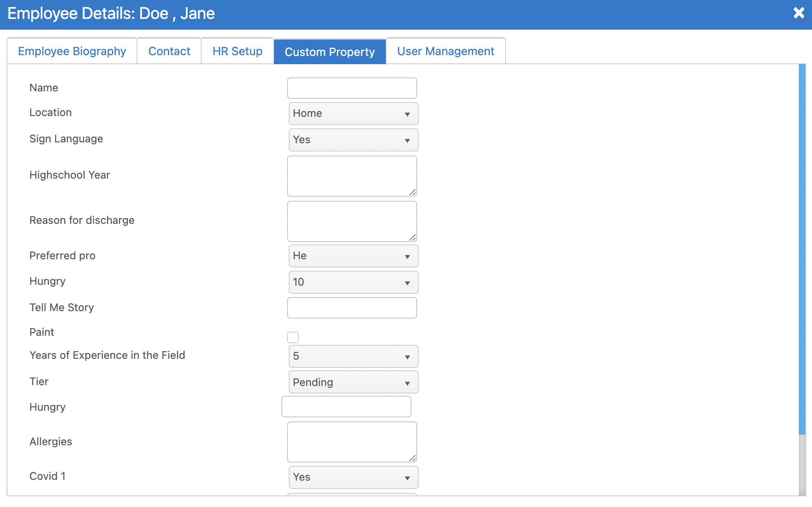
Task: Click Reason for discharge text area
Action: (352, 221)
